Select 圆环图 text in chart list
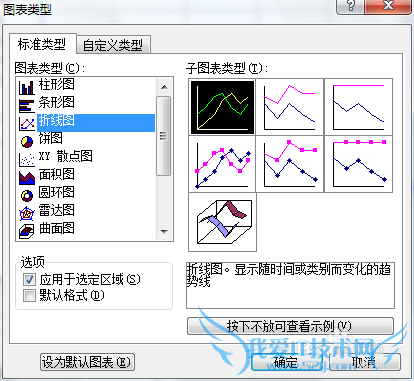This screenshot has width=414, height=381. pos(57,192)
